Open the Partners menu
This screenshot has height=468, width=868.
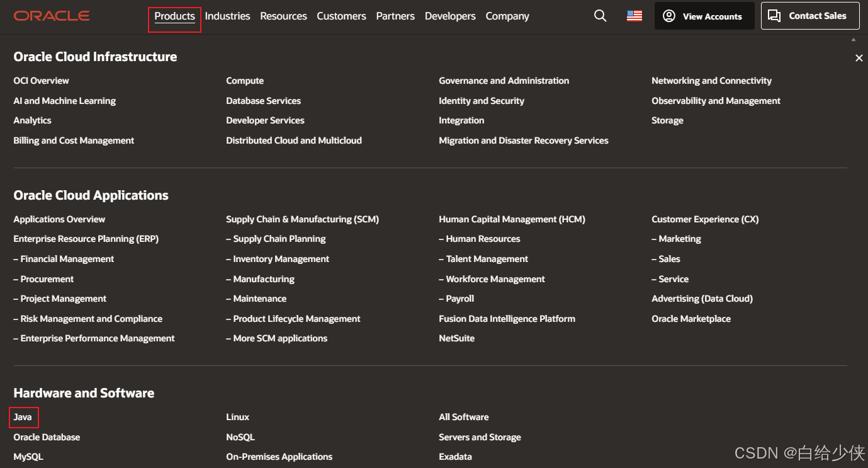(395, 16)
